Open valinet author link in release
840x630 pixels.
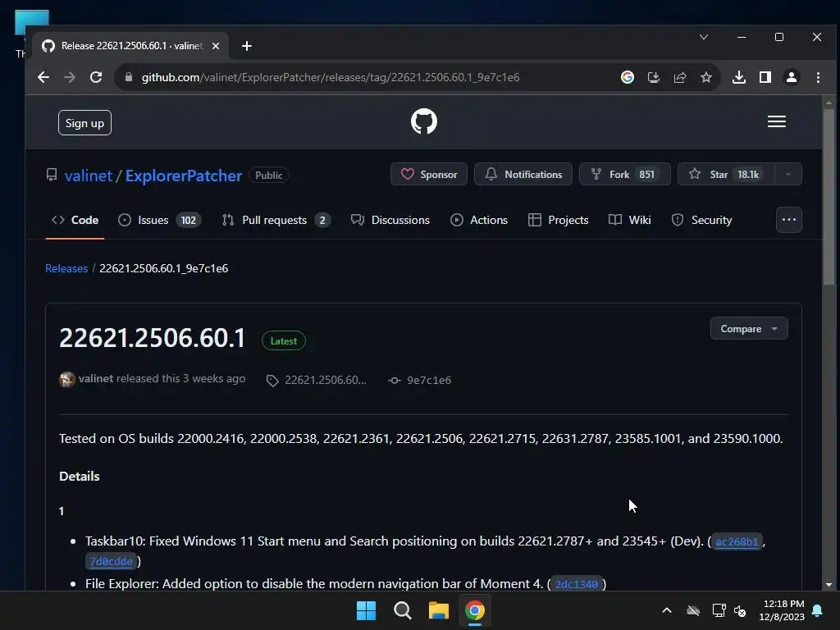pos(96,378)
